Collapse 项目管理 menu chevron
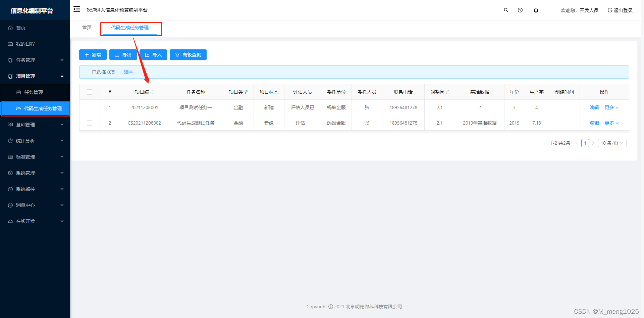This screenshot has height=318, width=644. click(62, 76)
